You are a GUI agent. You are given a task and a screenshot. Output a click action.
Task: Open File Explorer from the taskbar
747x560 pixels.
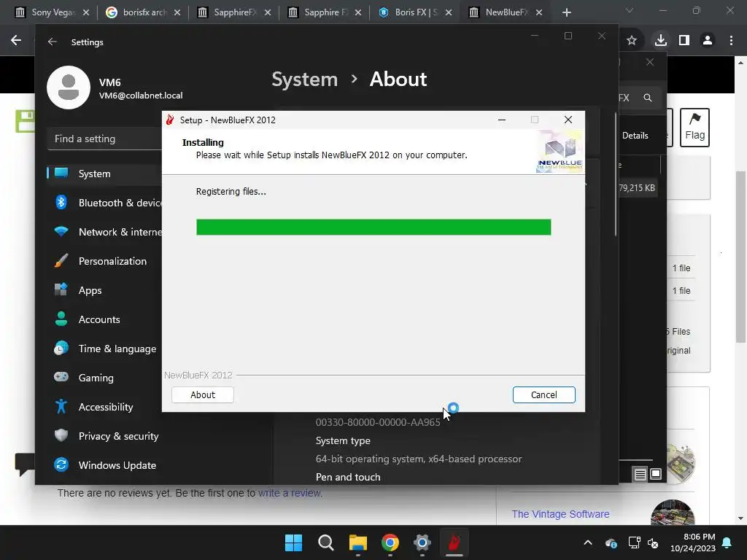[x=357, y=542]
